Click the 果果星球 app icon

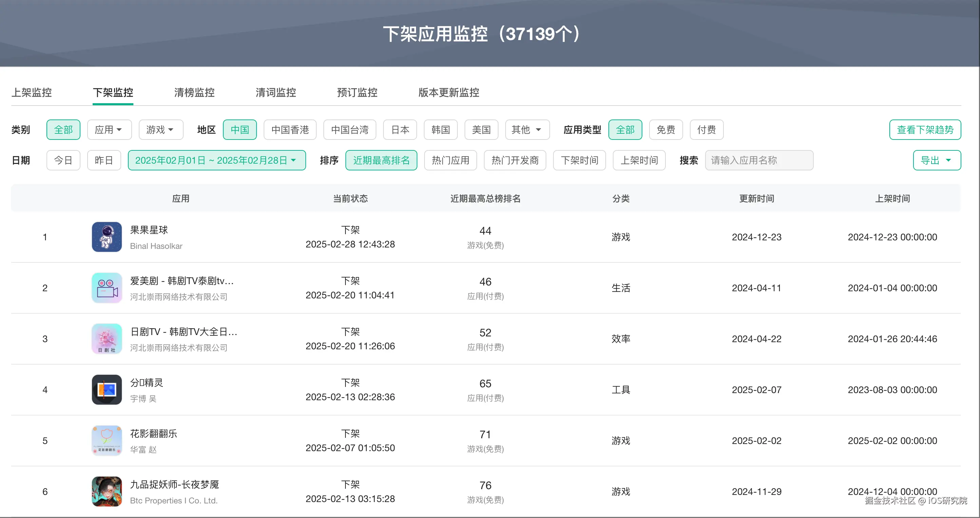107,237
